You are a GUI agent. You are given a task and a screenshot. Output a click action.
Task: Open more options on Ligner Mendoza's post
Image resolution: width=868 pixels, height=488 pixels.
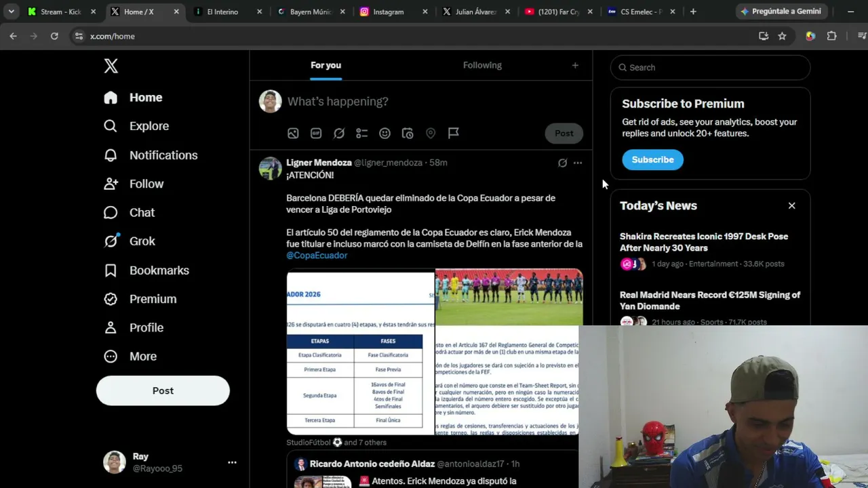coord(578,163)
